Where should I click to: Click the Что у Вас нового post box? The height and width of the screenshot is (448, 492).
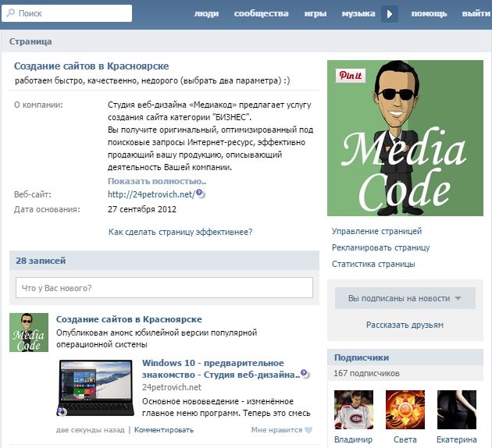point(164,288)
